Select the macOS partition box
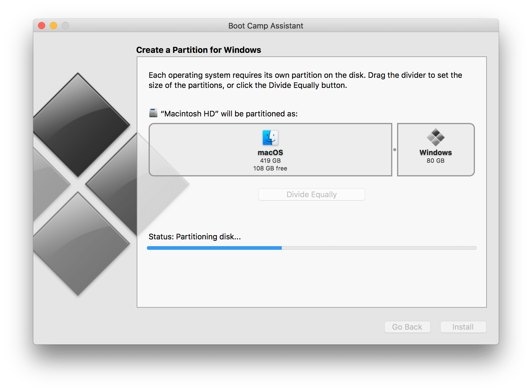The height and width of the screenshot is (392, 532). click(270, 150)
